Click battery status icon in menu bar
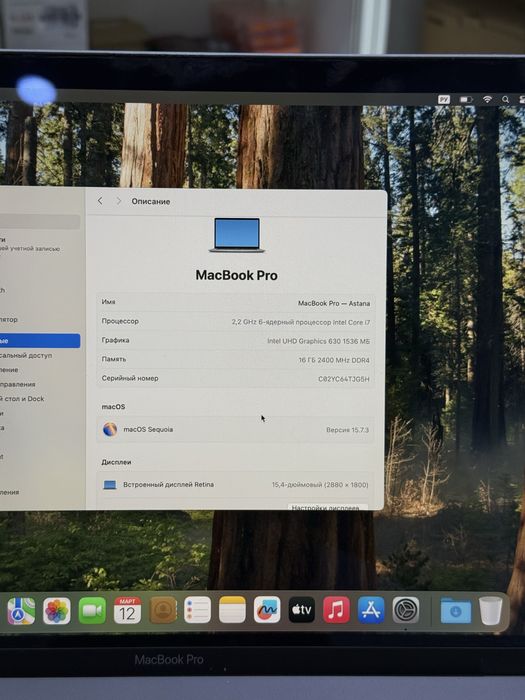This screenshot has height=700, width=525. (466, 100)
